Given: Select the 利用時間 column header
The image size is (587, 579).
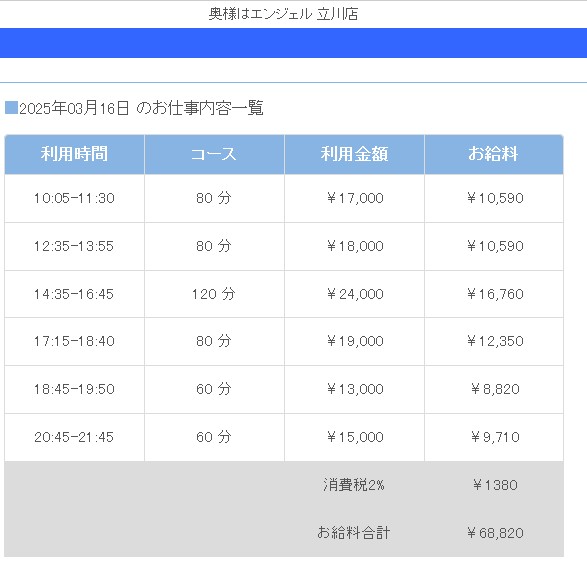Looking at the screenshot, I should (74, 154).
